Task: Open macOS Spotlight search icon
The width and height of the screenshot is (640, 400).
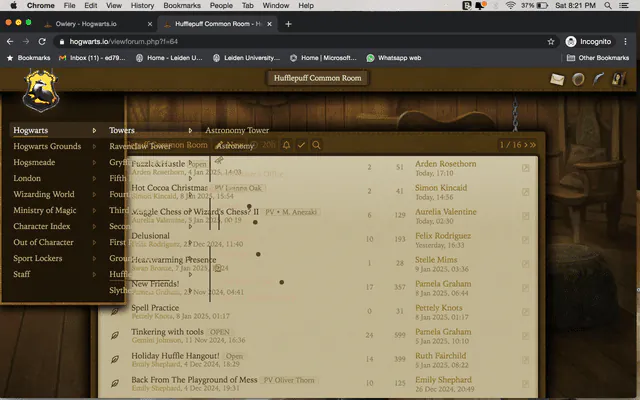Action: pyautogui.click(x=608, y=5)
